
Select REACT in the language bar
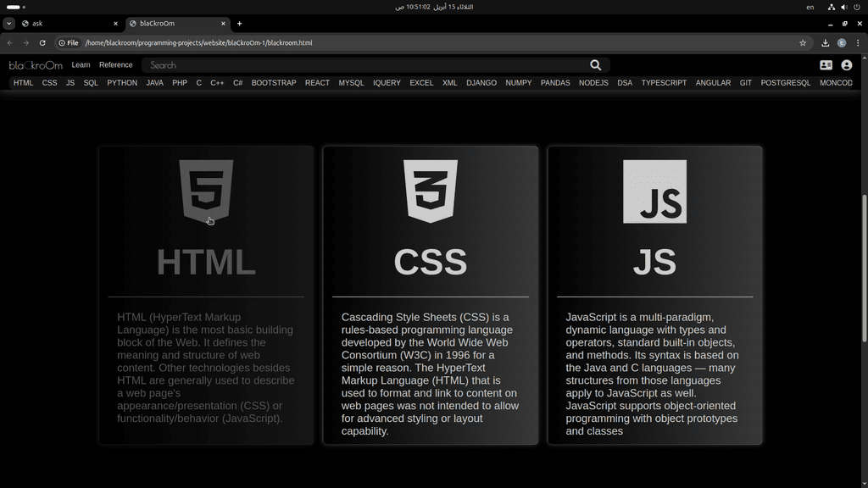(x=317, y=83)
